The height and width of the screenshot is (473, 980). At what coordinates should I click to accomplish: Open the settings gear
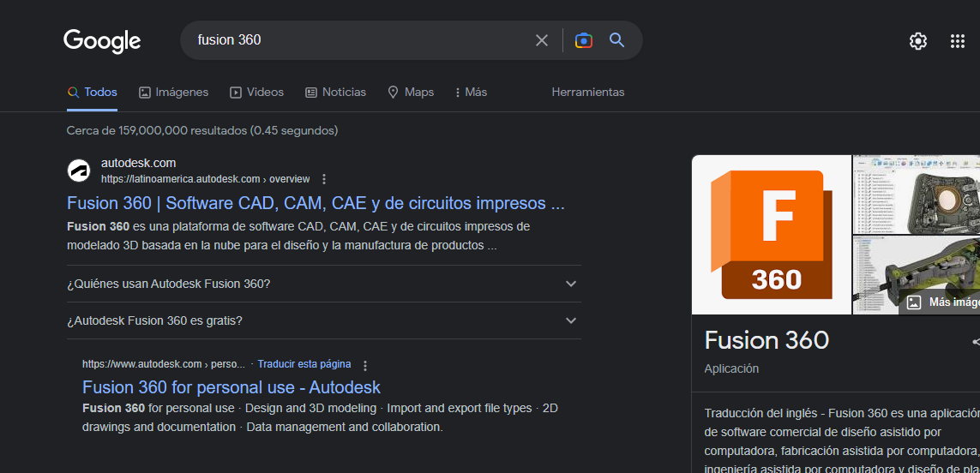click(x=918, y=41)
